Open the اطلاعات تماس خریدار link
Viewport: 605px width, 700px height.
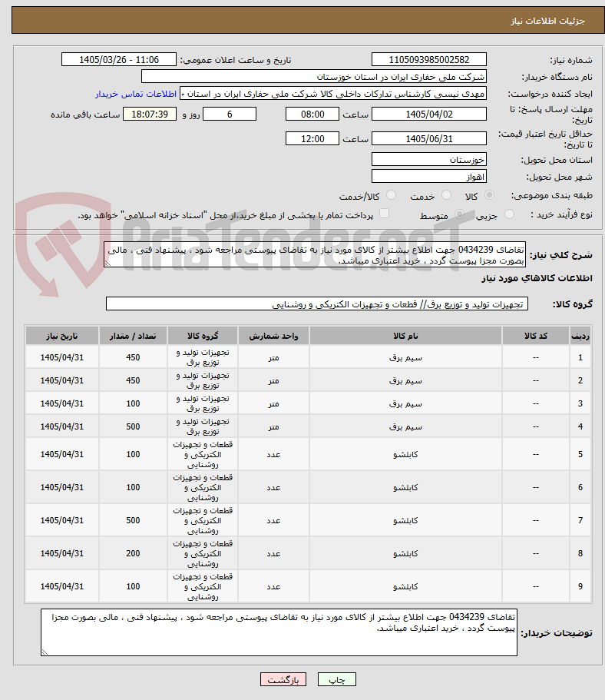click(136, 94)
